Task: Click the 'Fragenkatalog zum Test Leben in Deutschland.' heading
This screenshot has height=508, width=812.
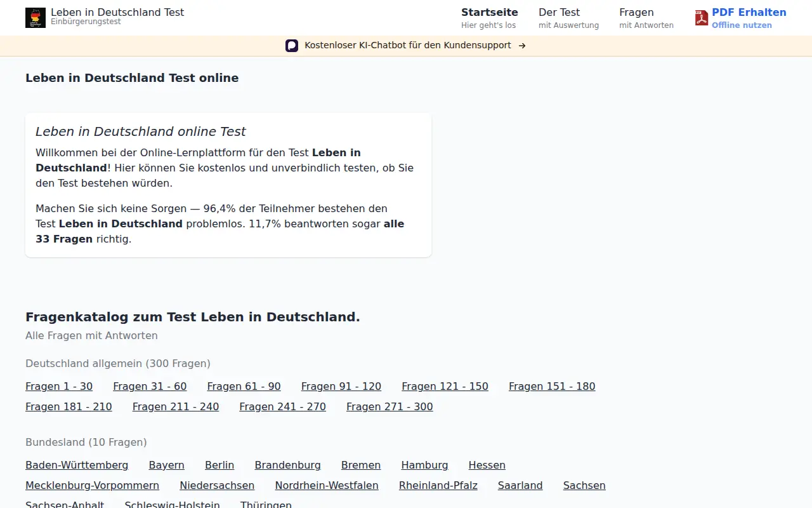Action: 193,317
